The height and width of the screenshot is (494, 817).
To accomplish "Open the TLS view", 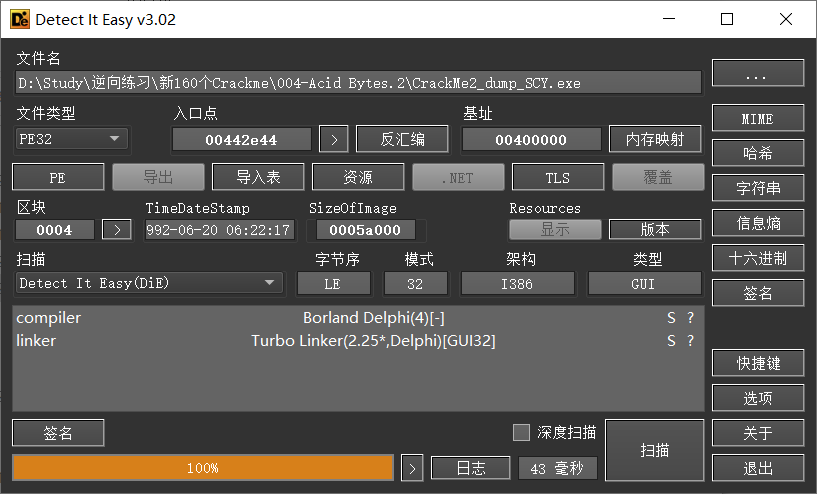I will (558, 177).
